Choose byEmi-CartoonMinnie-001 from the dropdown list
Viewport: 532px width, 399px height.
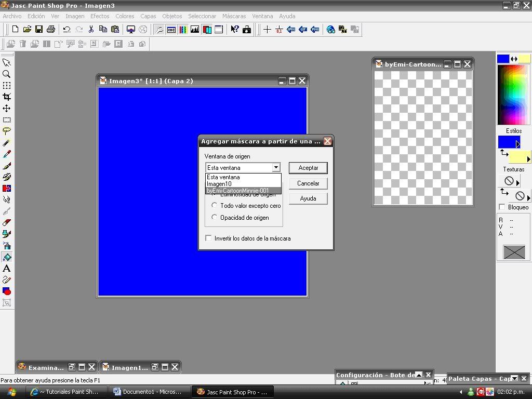pos(238,191)
